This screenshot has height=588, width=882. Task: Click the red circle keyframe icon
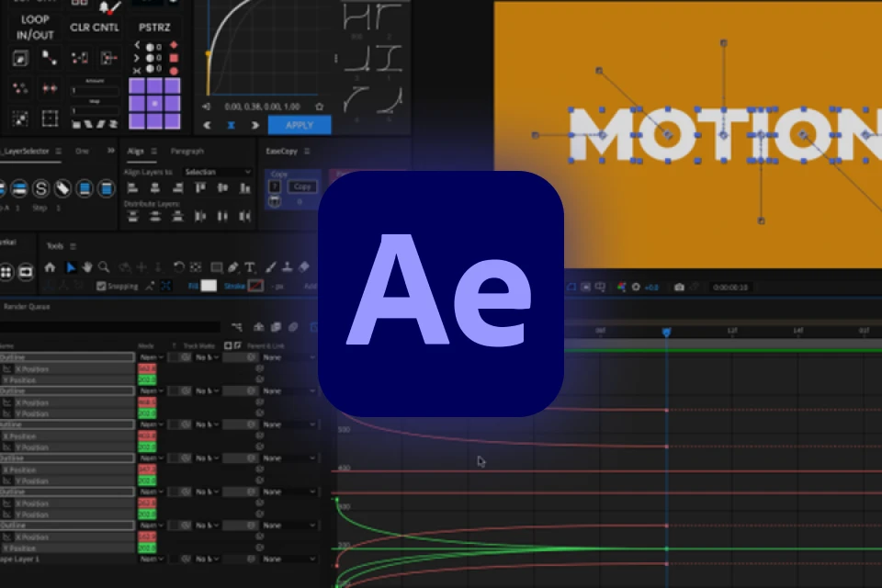click(x=174, y=71)
